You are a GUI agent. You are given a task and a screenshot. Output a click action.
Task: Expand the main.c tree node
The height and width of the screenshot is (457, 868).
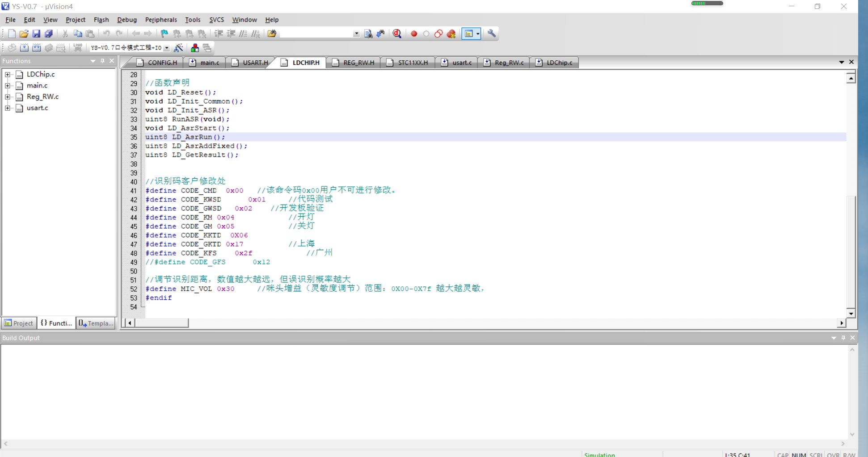pos(8,86)
